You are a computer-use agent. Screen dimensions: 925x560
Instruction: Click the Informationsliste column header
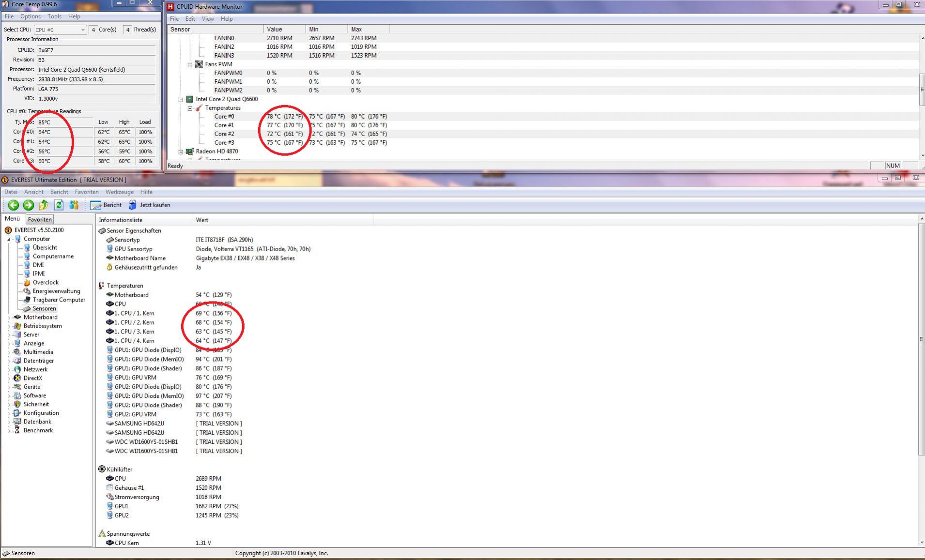point(144,220)
